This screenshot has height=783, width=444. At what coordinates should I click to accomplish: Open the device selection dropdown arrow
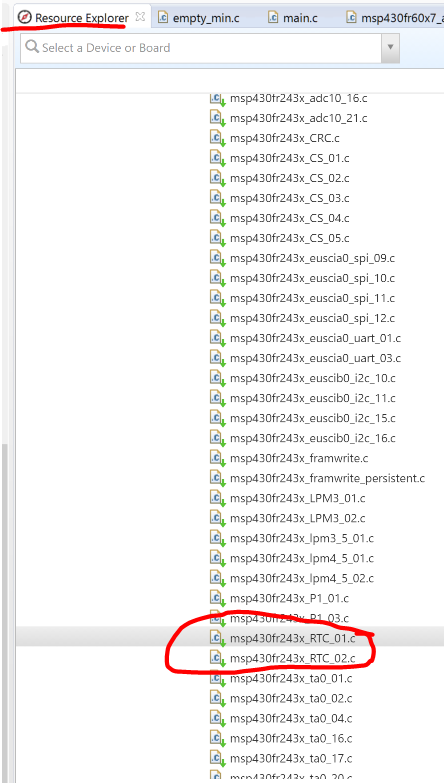pyautogui.click(x=390, y=48)
